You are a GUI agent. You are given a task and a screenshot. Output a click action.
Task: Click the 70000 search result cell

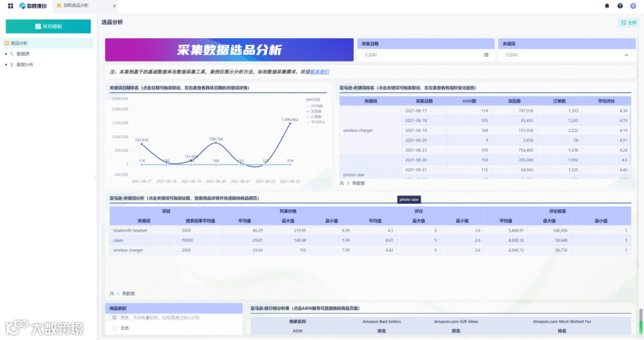[200, 240]
